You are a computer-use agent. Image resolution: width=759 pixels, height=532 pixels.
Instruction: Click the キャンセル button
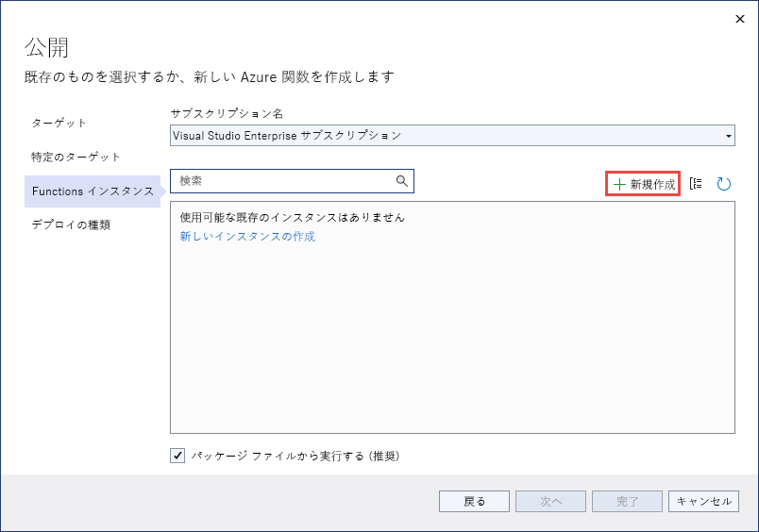pyautogui.click(x=703, y=502)
